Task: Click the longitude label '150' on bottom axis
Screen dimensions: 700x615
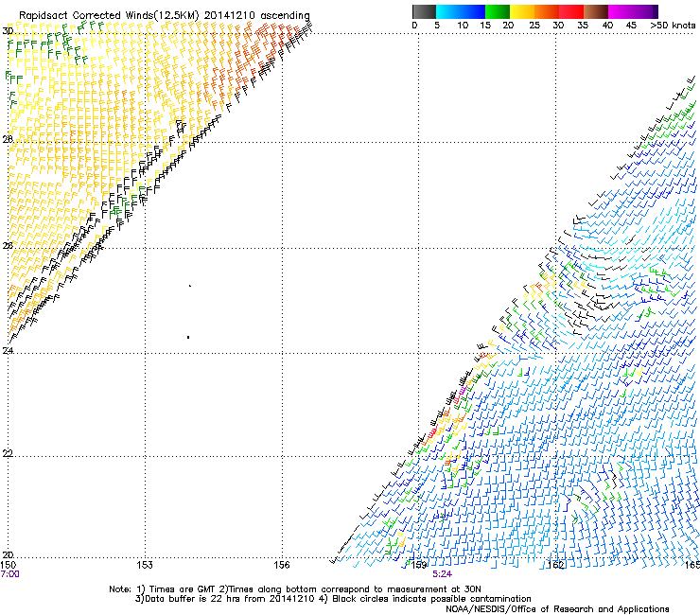Action: pyautogui.click(x=8, y=566)
